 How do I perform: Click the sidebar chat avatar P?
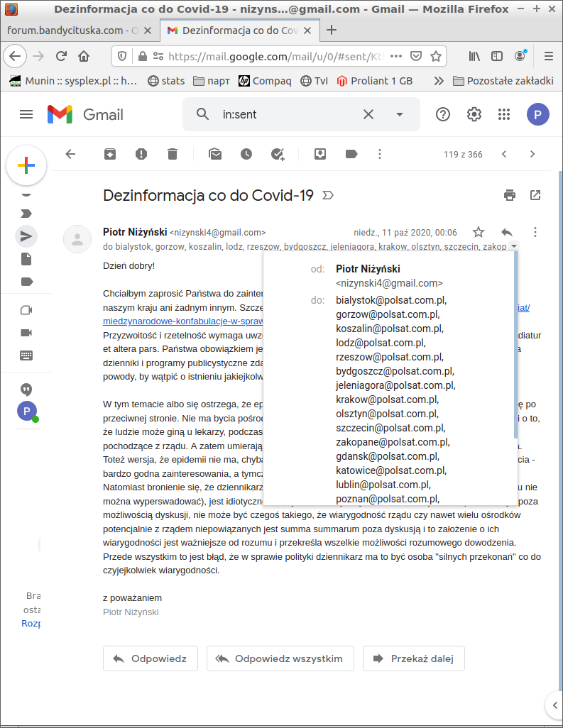[27, 411]
